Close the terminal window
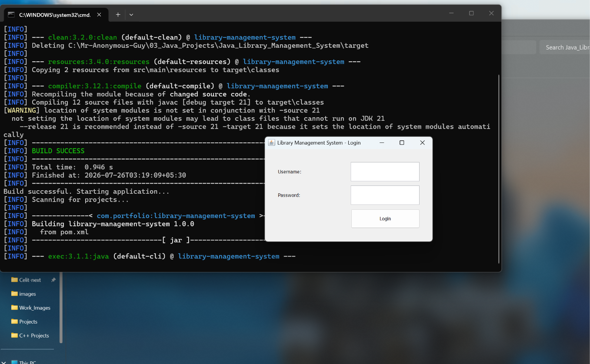The width and height of the screenshot is (590, 364). point(491,13)
